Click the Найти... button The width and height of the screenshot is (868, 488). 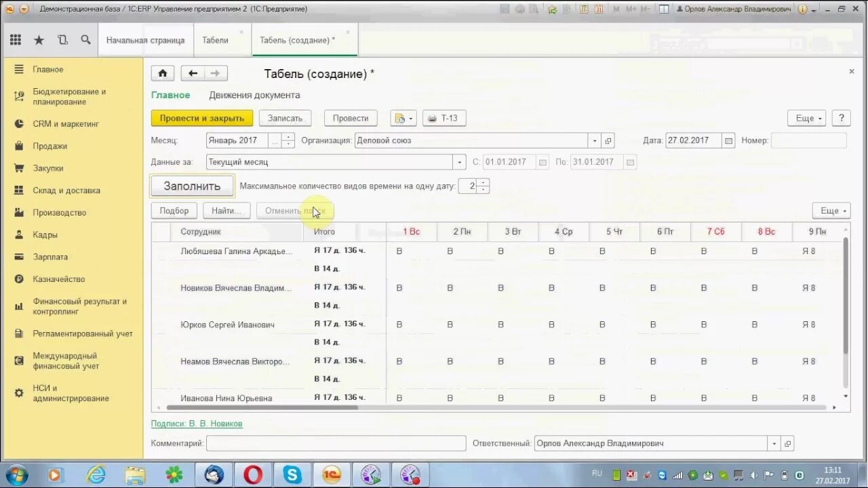pyautogui.click(x=226, y=211)
